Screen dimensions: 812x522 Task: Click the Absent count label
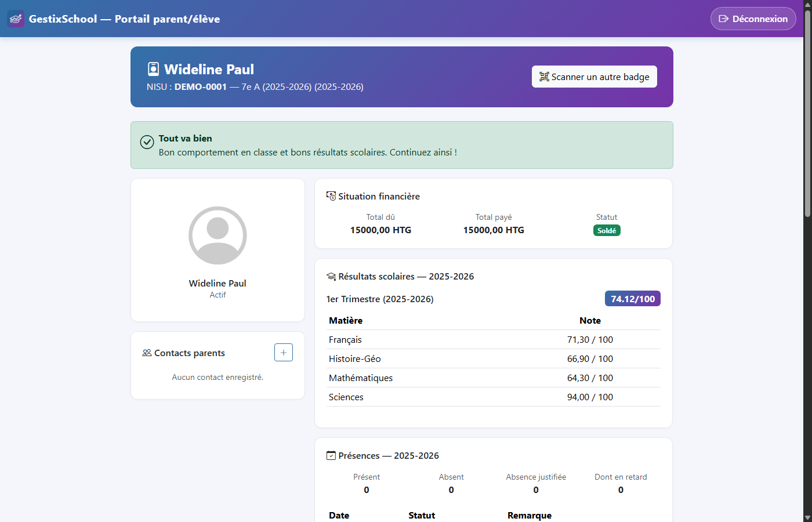click(x=451, y=477)
